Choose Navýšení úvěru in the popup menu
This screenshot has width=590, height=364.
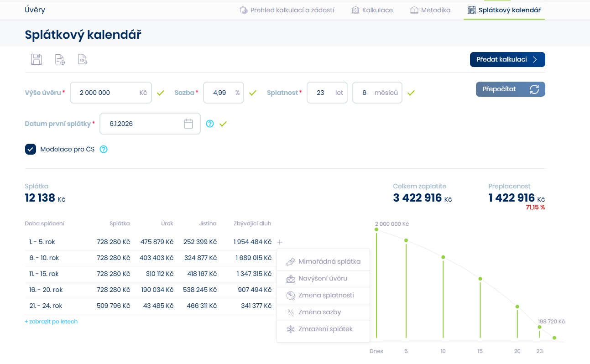pyautogui.click(x=323, y=279)
